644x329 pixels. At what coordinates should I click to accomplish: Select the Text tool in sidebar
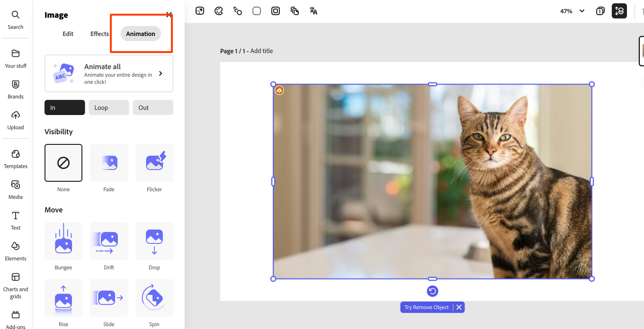tap(16, 221)
